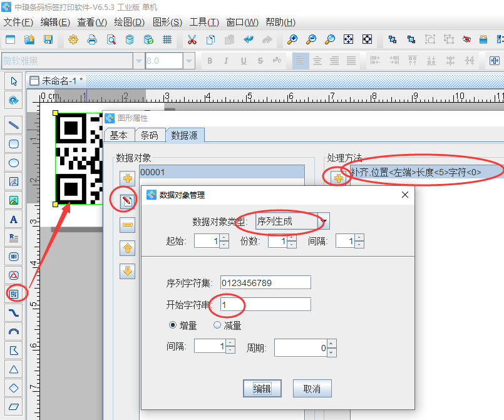Select the 1D barcode tool
The height and width of the screenshot is (420, 504).
pyautogui.click(x=13, y=257)
